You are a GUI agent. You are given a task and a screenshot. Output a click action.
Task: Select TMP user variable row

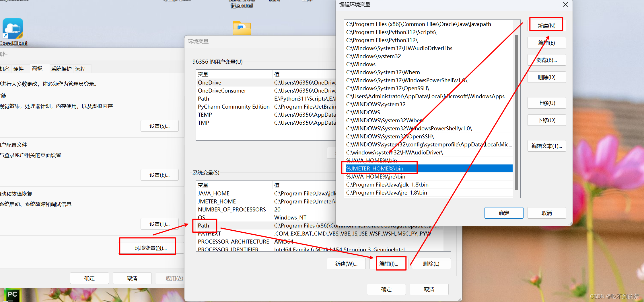pyautogui.click(x=266, y=123)
